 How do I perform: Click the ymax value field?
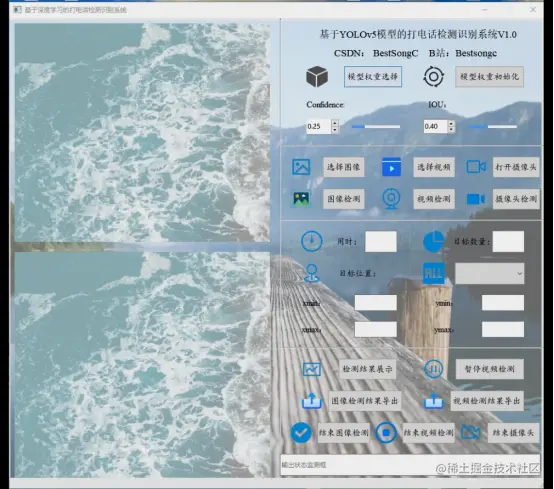[x=503, y=329]
